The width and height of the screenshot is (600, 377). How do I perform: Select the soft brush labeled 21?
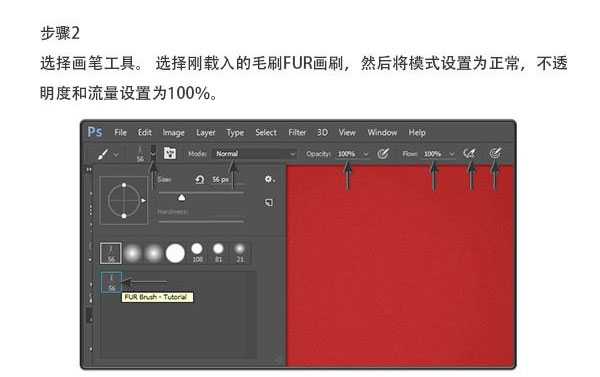240,253
